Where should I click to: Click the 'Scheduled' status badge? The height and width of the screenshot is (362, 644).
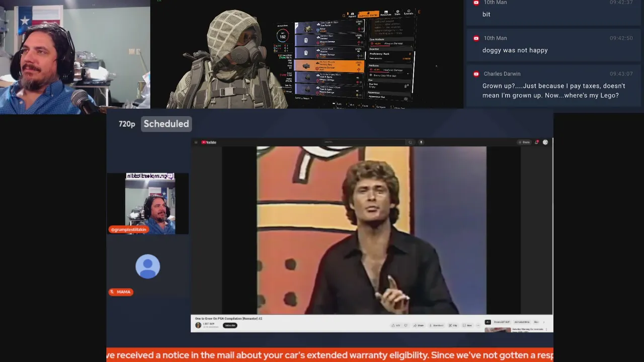[166, 124]
